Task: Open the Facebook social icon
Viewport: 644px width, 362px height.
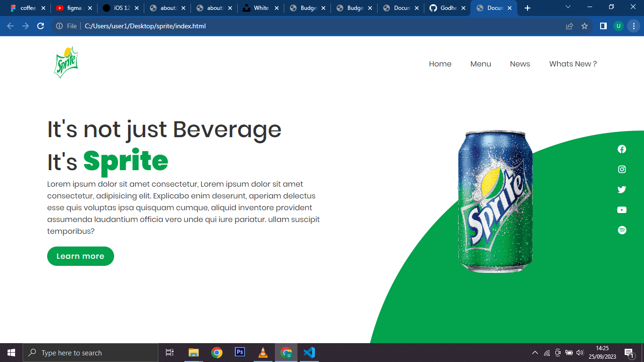Action: [622, 149]
